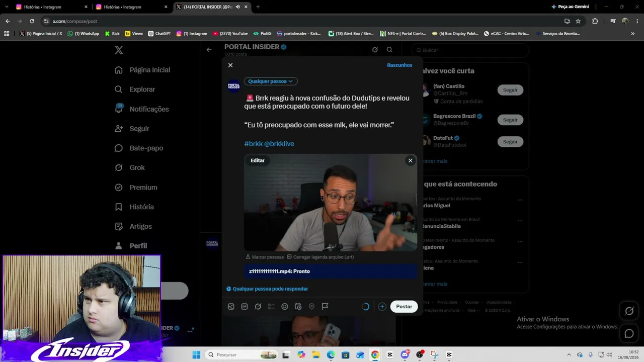
Task: Click the location pin icon
Action: [311, 307]
